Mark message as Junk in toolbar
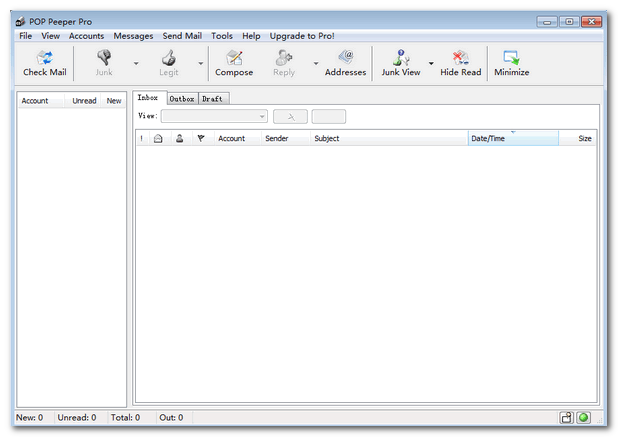This screenshot has width=618, height=437. 104,63
